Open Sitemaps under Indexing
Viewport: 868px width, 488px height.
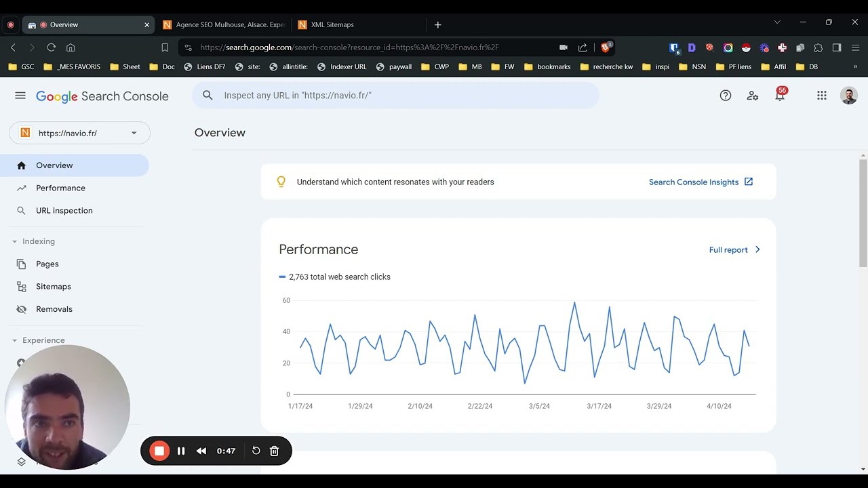pos(75,287)
